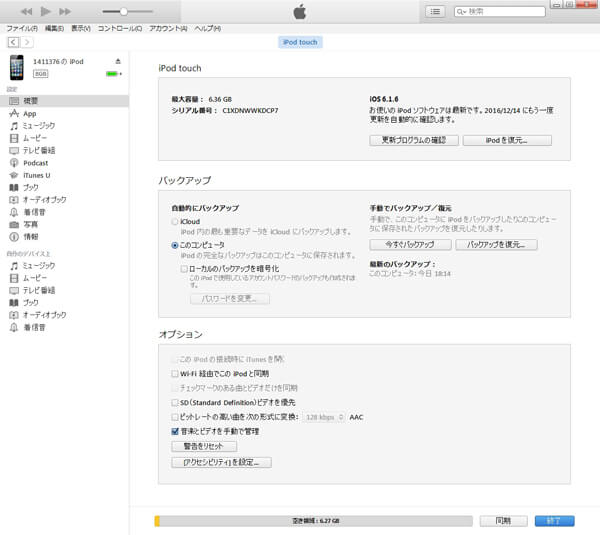Click the アクセシビリティを設定 button

222,462
